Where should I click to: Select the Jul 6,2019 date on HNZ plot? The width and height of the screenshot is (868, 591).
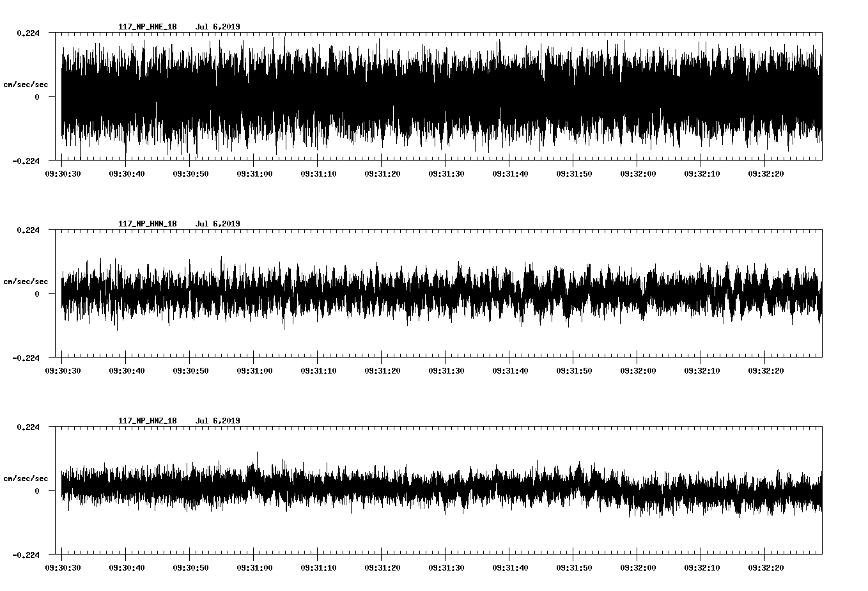click(x=218, y=421)
